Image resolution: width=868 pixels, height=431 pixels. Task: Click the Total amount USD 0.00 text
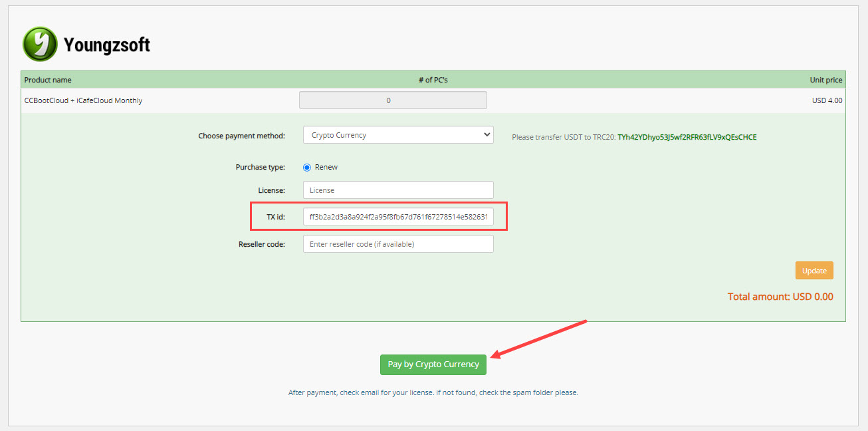click(x=780, y=297)
